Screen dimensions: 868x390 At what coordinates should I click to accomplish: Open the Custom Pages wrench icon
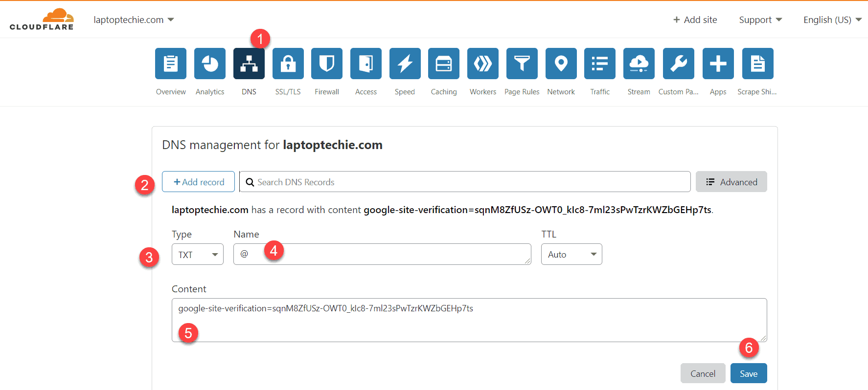click(x=679, y=64)
